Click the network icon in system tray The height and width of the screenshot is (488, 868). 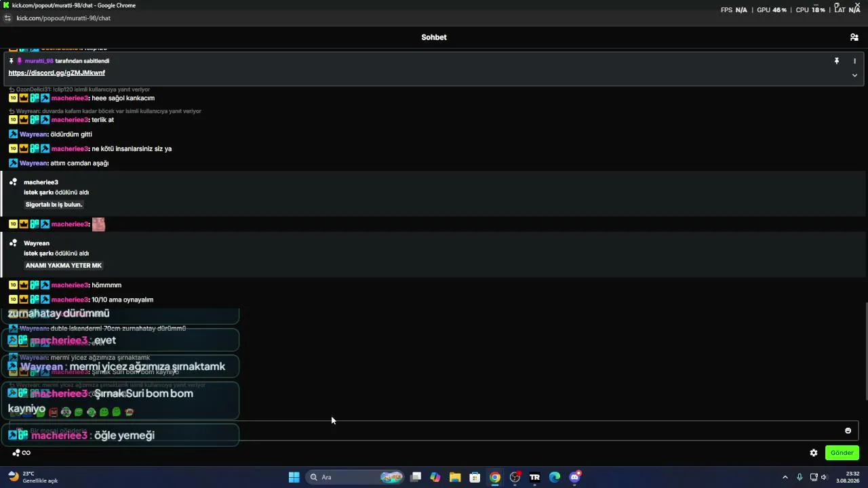point(814,477)
